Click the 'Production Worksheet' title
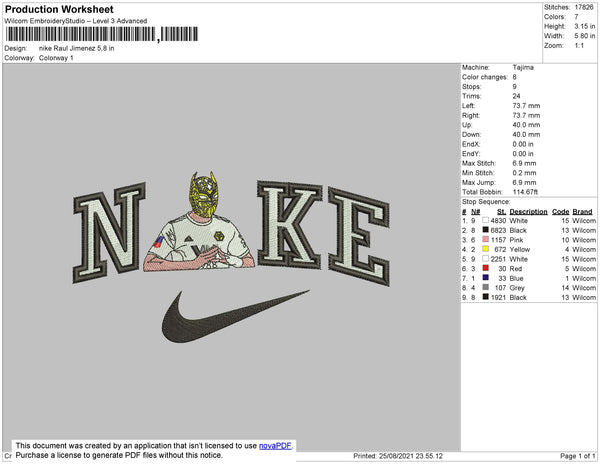This screenshot has width=600, height=464. coord(59,10)
